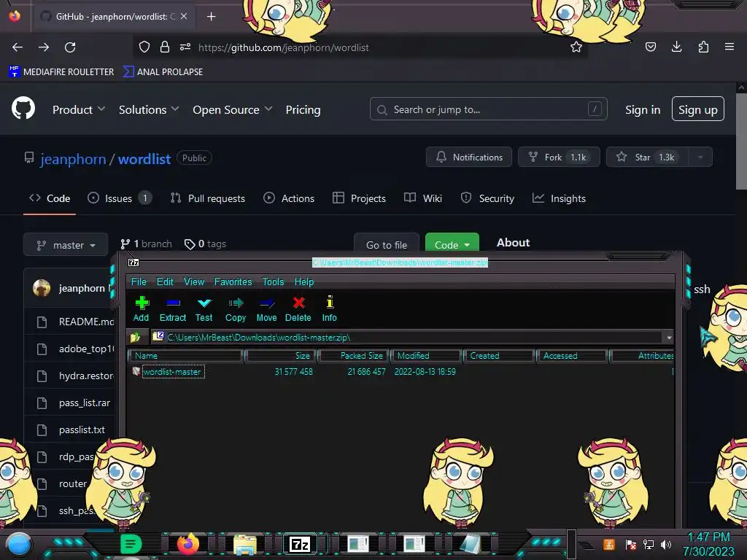The image size is (747, 560).
Task: Go up one folder level in 7-Zip
Action: tap(135, 337)
